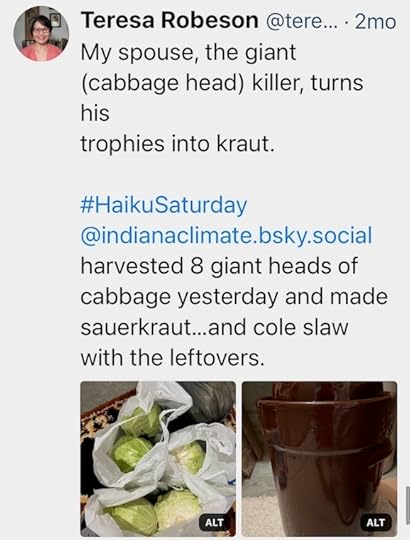The width and height of the screenshot is (410, 540).
Task: Click the ALT badge on cabbage photo
Action: pyautogui.click(x=214, y=522)
